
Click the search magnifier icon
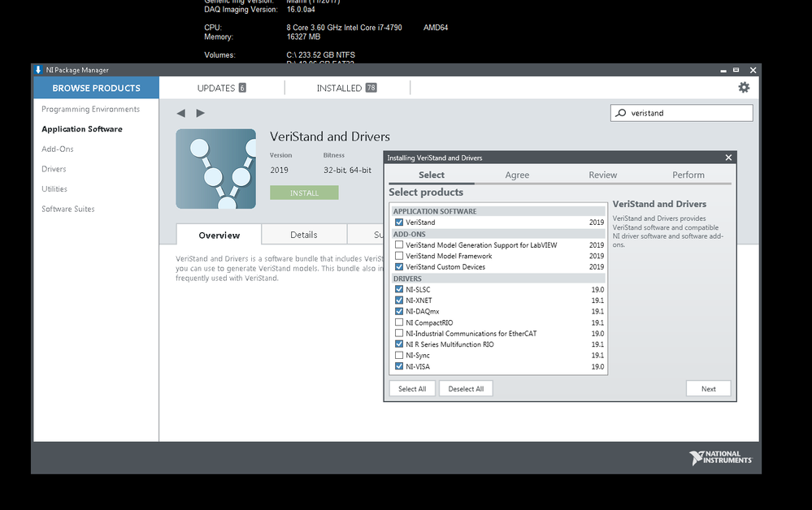click(x=622, y=113)
